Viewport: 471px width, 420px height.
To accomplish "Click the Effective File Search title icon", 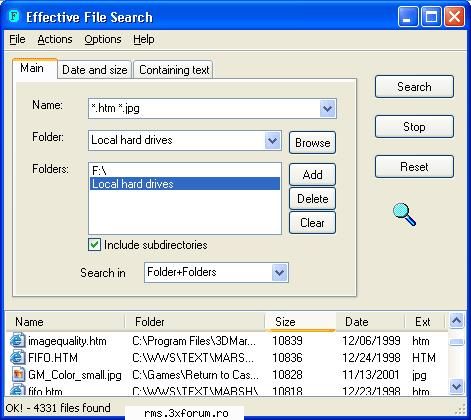I will [14, 16].
